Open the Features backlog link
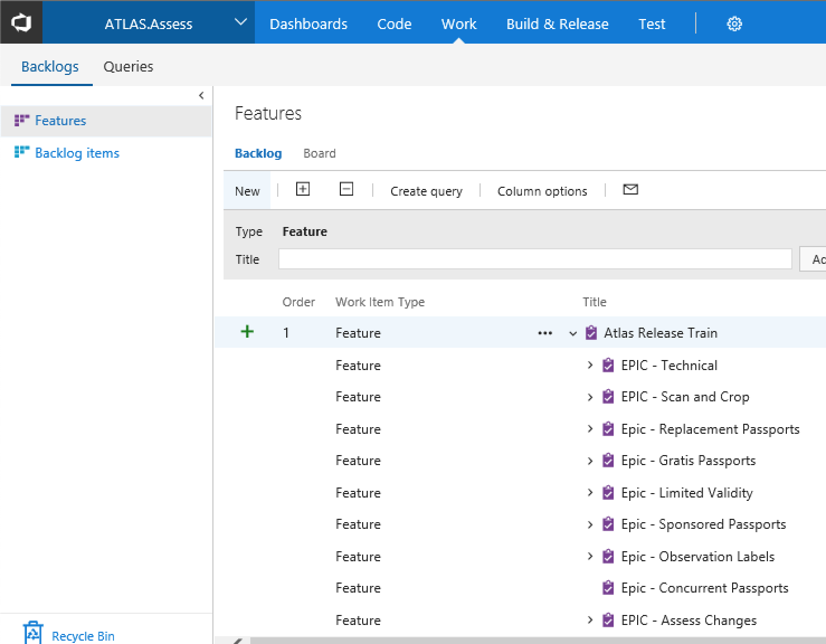The width and height of the screenshot is (826, 644). [60, 121]
